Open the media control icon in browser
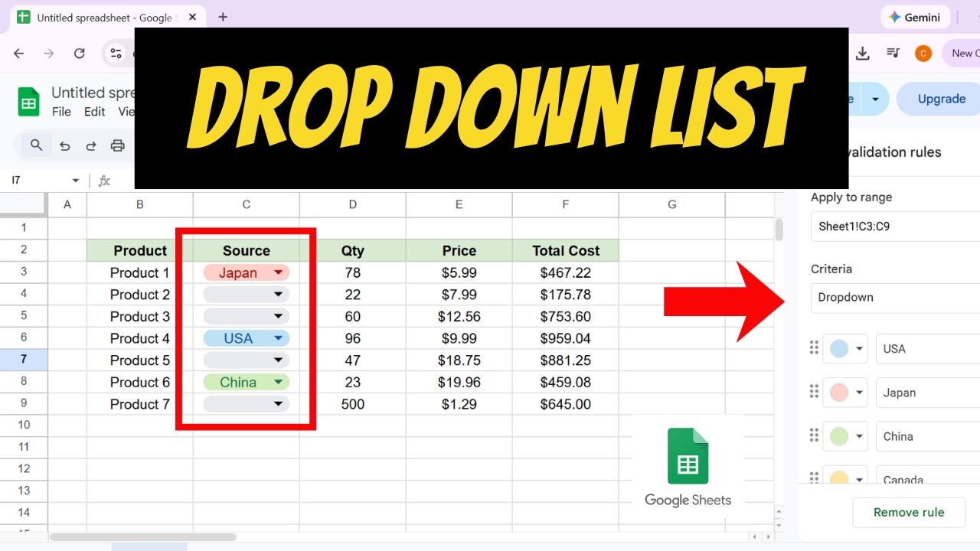Image resolution: width=980 pixels, height=551 pixels. coord(893,53)
